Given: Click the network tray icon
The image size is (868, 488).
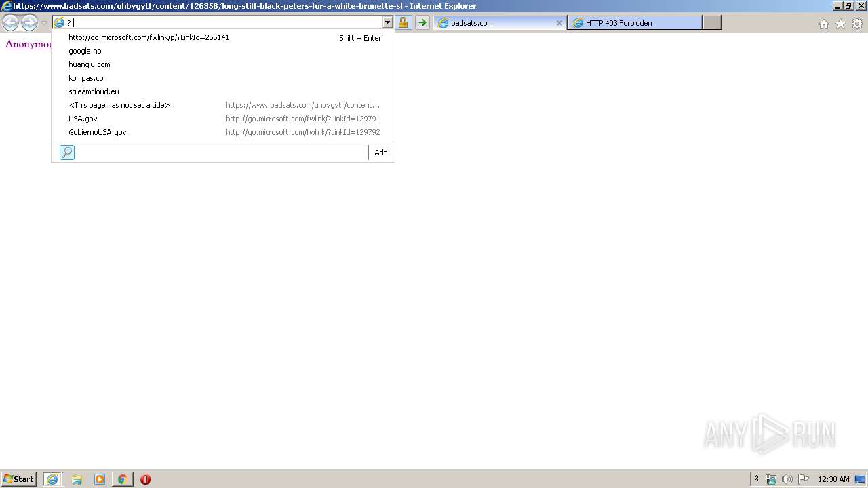Looking at the screenshot, I should coord(771,479).
